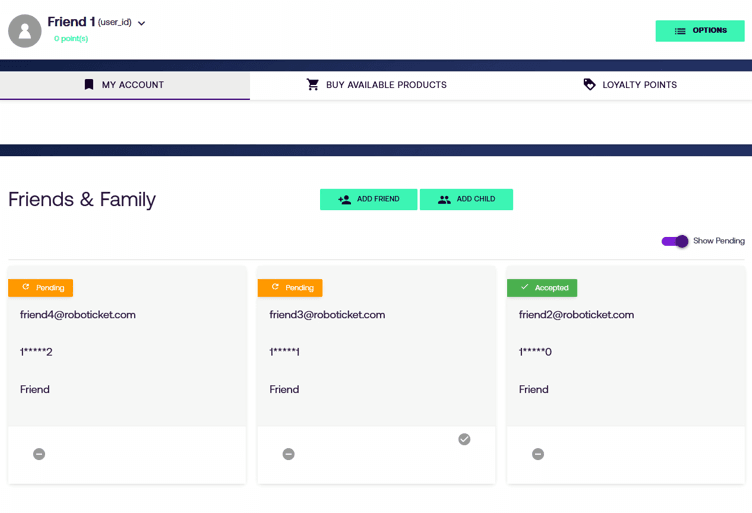Click checkmark accept icon on friend3 card
The width and height of the screenshot is (752, 513).
464,439
